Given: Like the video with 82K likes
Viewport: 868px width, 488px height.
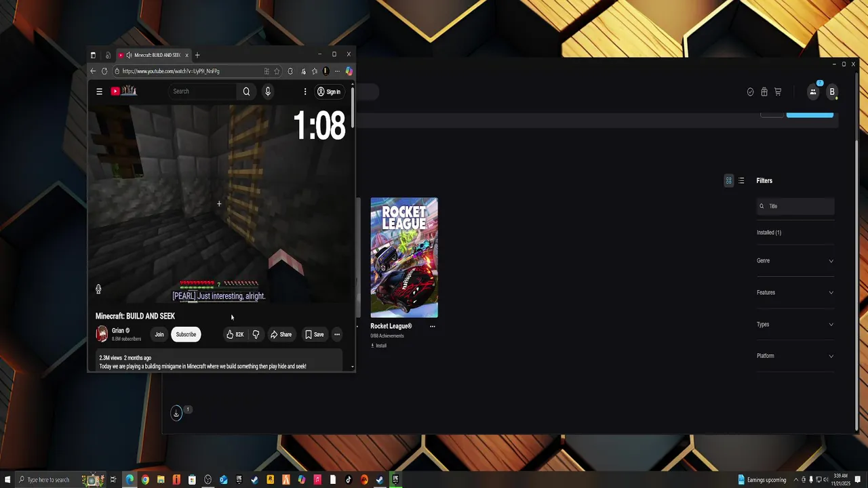Looking at the screenshot, I should pos(235,334).
